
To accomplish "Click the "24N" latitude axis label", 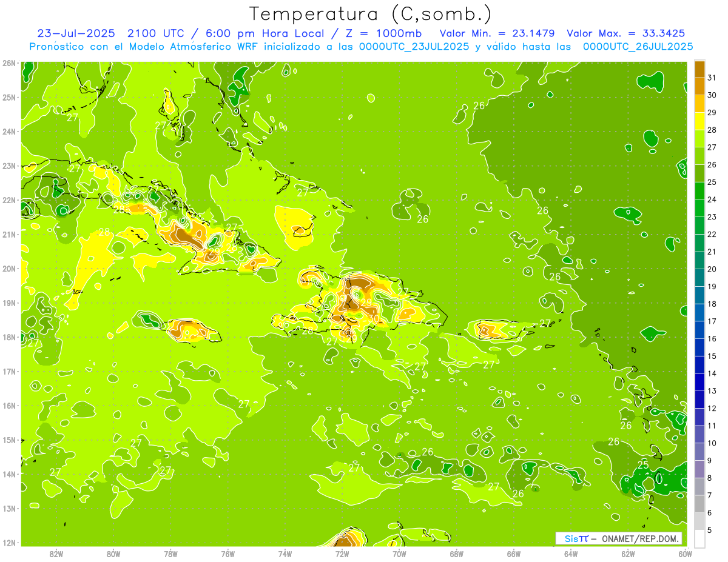I will click(8, 132).
